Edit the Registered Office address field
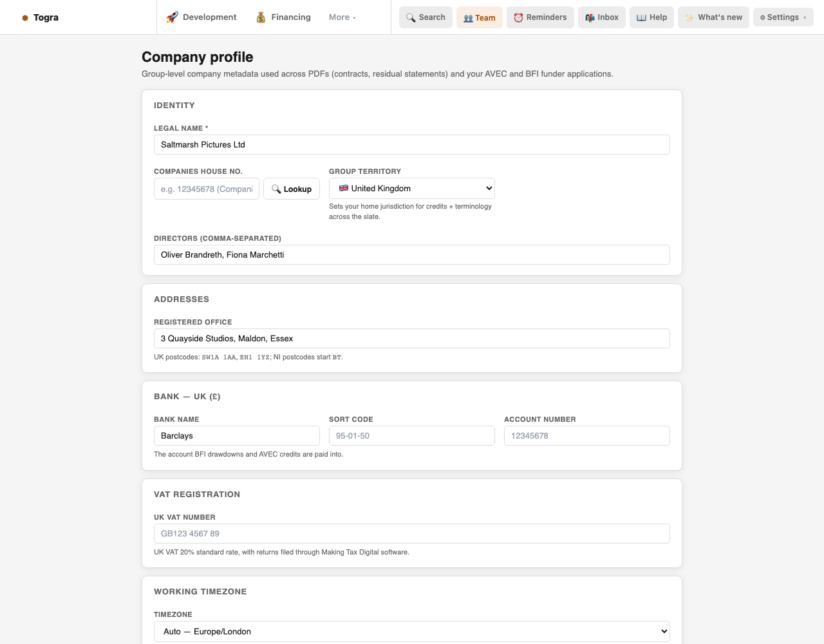Screen dimensions: 824x644 pyautogui.click(x=412, y=338)
